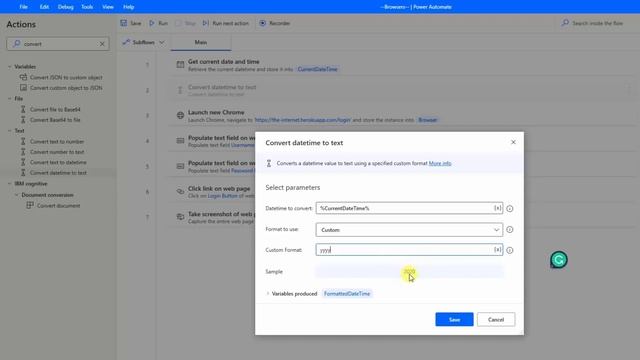Screen dimensions: 640x360
Task: Show info for Format to use
Action: (x=510, y=229)
